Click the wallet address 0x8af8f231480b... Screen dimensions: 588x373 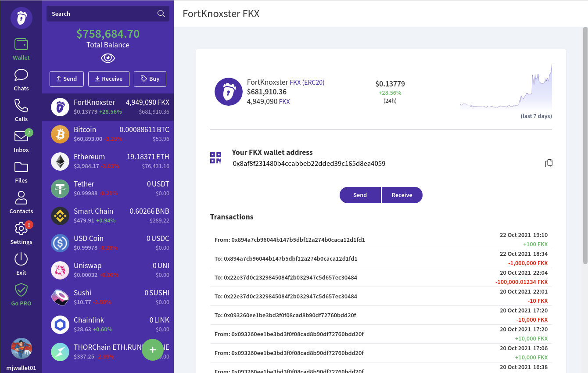309,164
